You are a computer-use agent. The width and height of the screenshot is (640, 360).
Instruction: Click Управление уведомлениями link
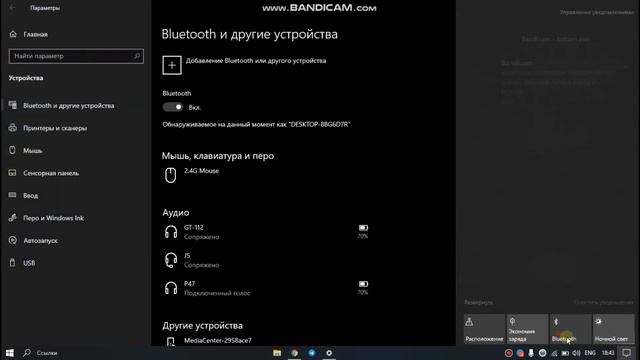pos(597,13)
